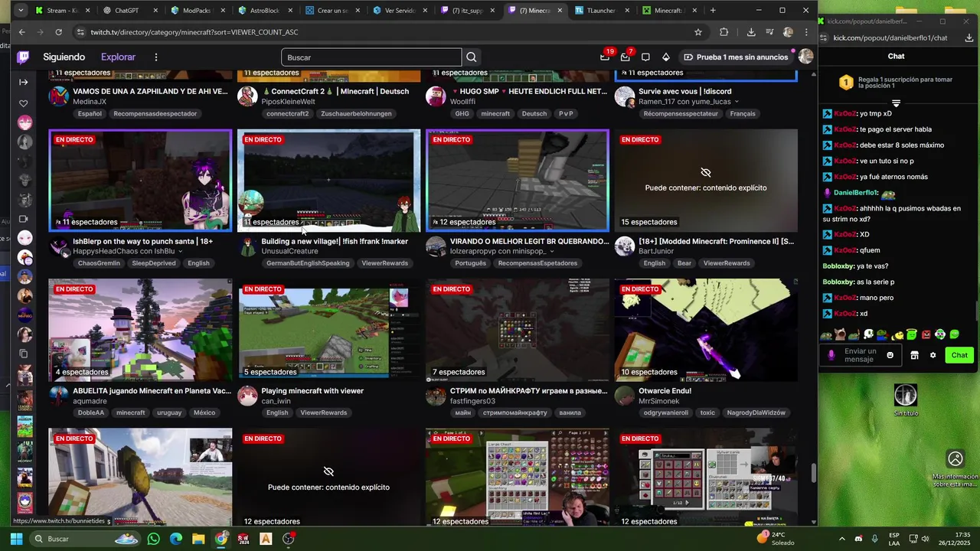Collapse the Kick chat leaderboard handle
Image resolution: width=980 pixels, height=551 pixels.
896,103
